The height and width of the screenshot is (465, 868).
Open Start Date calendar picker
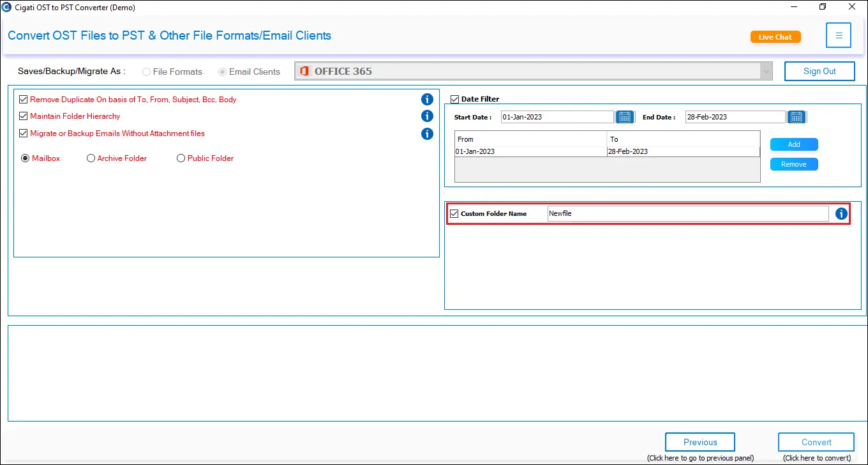point(624,117)
